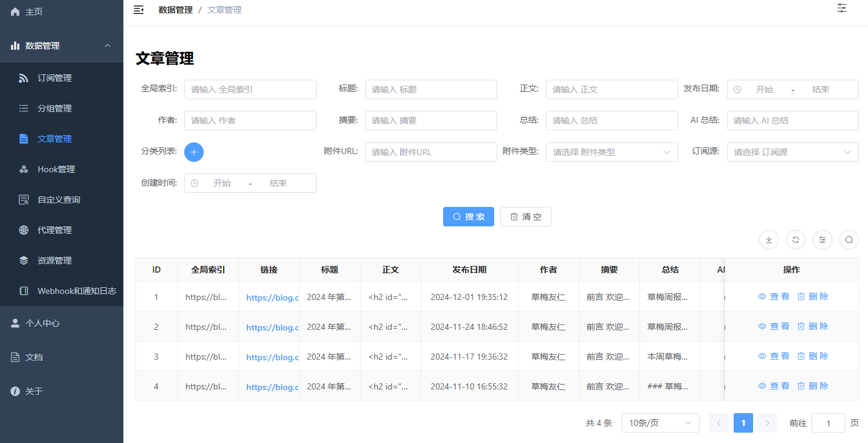This screenshot has height=443, width=868.
Task: Click the previous page arrow
Action: coord(719,423)
